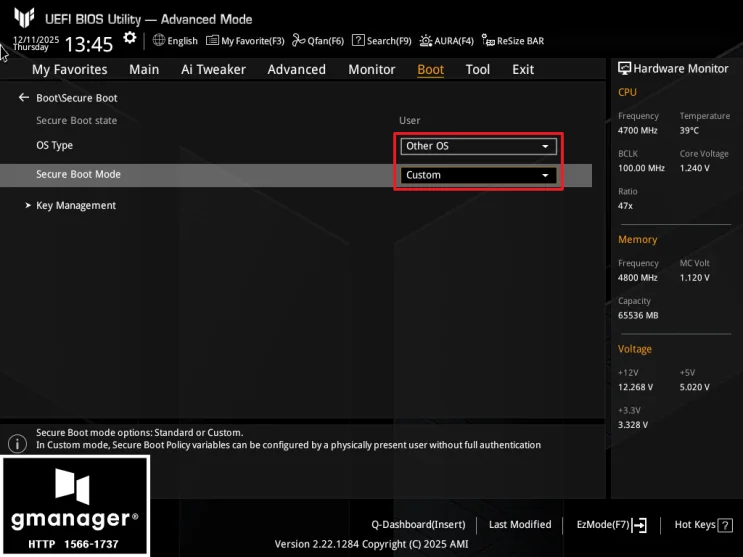
Task: Open the Exit tab
Action: 523,70
